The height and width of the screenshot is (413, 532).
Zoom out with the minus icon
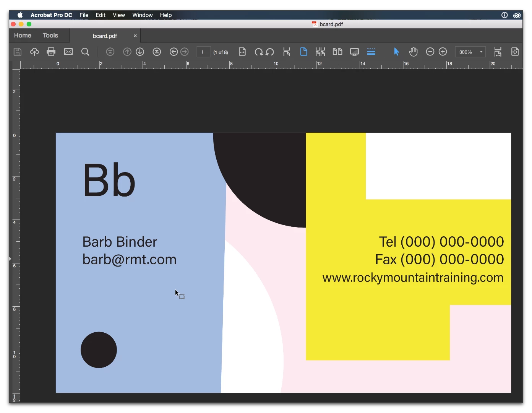[430, 52]
